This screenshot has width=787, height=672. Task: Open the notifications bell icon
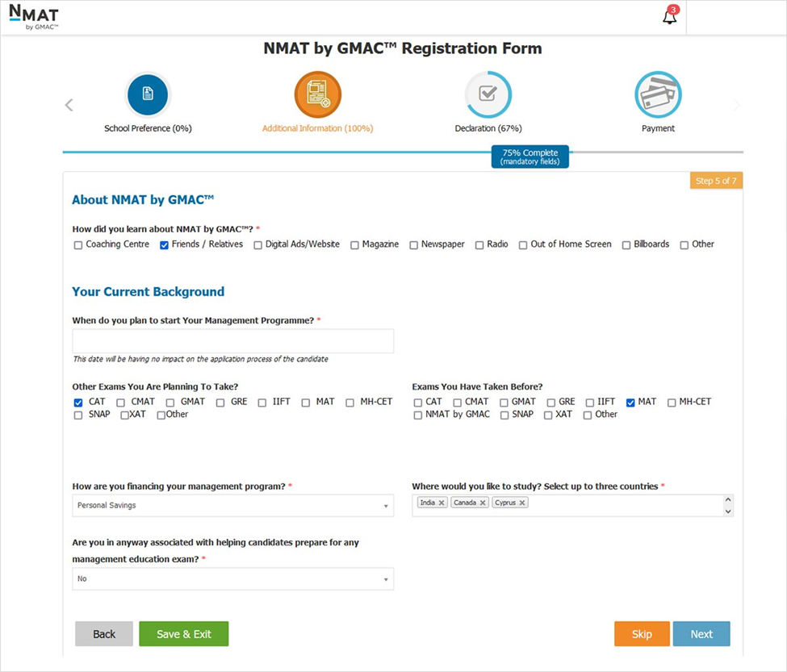(x=669, y=17)
